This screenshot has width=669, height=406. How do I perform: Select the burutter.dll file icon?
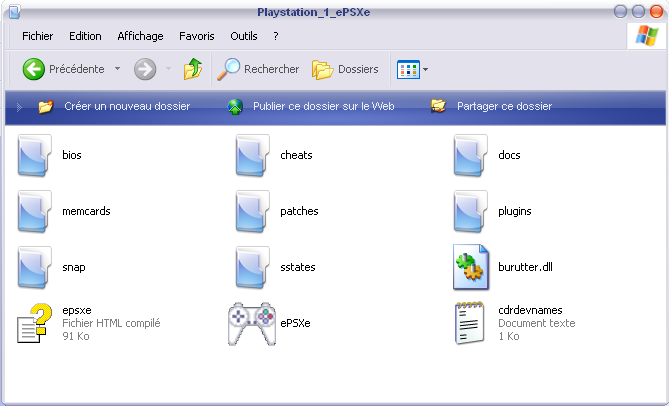tap(471, 267)
